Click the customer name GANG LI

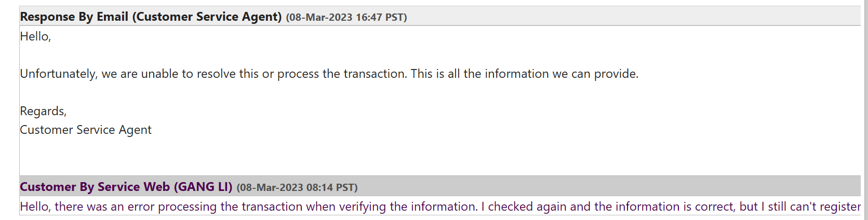(203, 187)
